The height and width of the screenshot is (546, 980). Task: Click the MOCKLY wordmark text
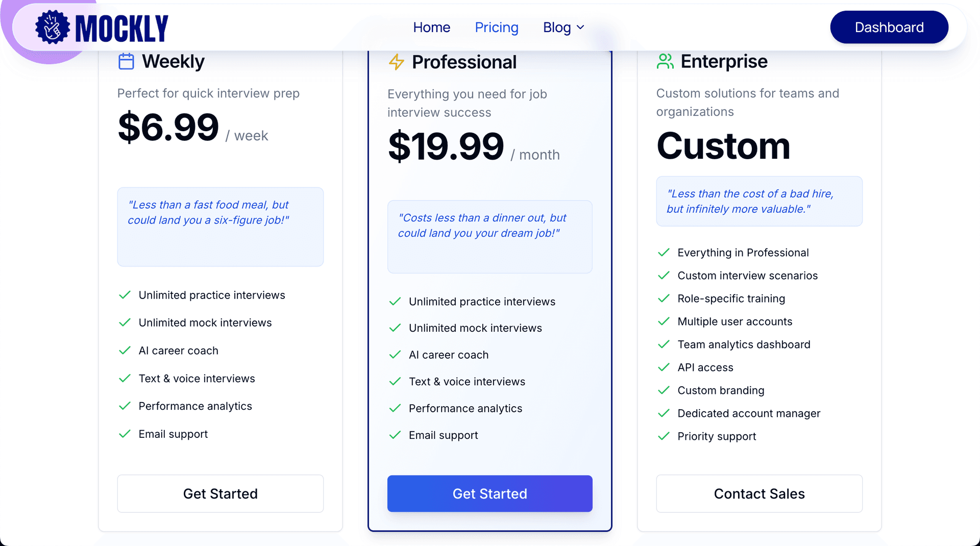pyautogui.click(x=121, y=29)
